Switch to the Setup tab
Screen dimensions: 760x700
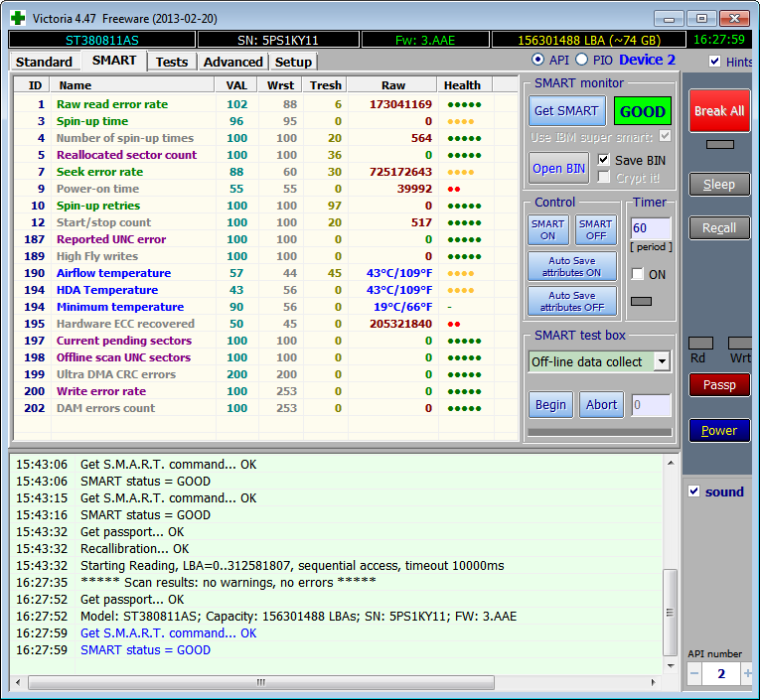tap(293, 62)
